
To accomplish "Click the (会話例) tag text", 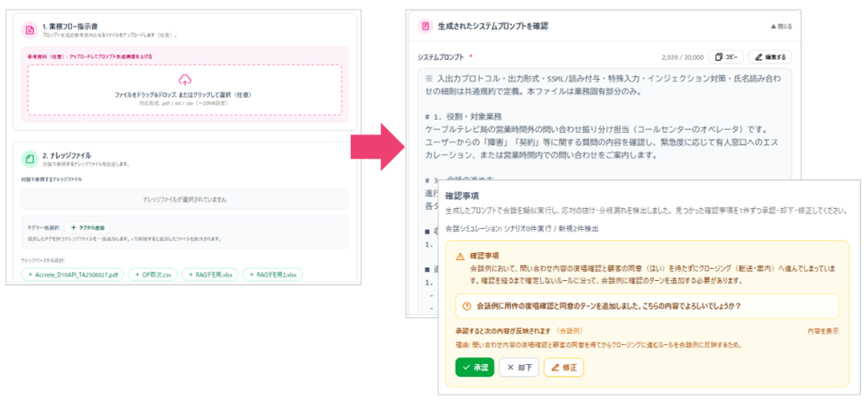I will point(569,331).
